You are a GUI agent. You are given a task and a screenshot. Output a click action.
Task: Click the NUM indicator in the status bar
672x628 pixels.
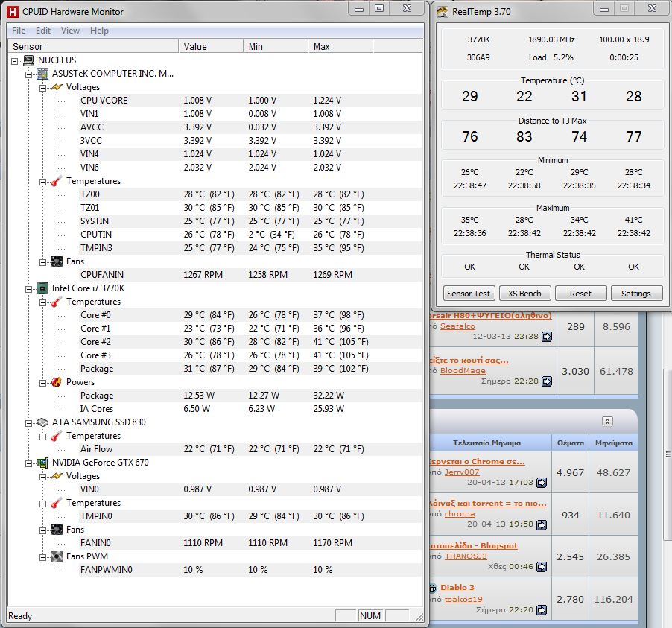[x=370, y=616]
